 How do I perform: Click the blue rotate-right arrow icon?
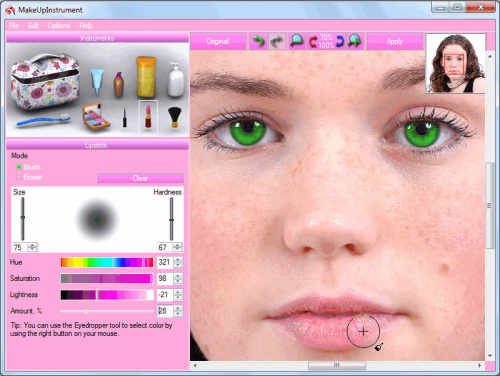pos(340,41)
